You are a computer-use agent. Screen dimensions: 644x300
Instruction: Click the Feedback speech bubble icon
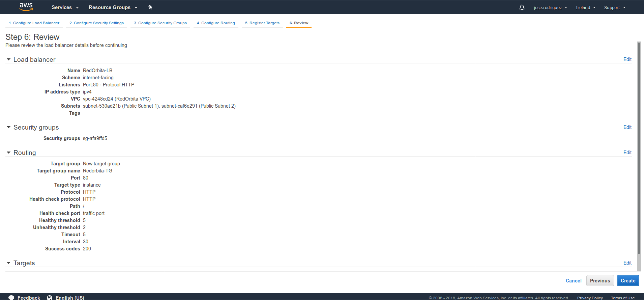pyautogui.click(x=11, y=297)
